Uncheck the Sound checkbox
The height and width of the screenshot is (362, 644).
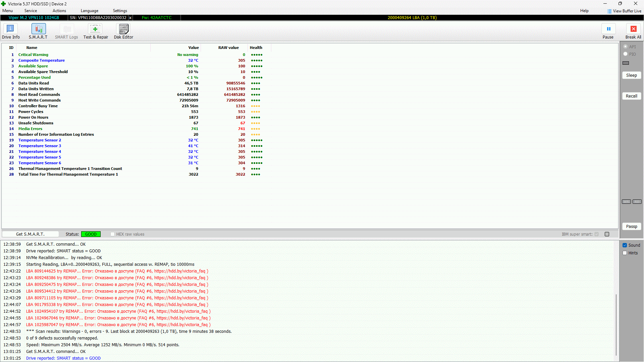(x=625, y=245)
